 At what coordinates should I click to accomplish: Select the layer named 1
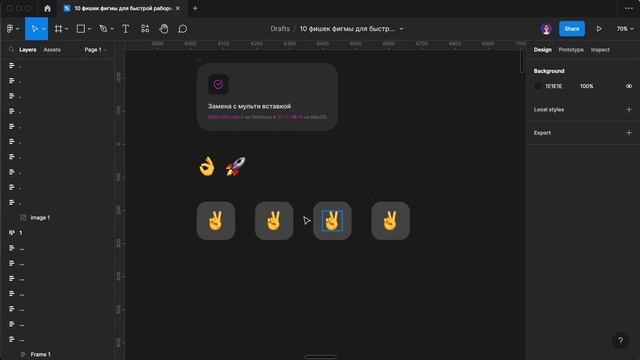(x=20, y=233)
